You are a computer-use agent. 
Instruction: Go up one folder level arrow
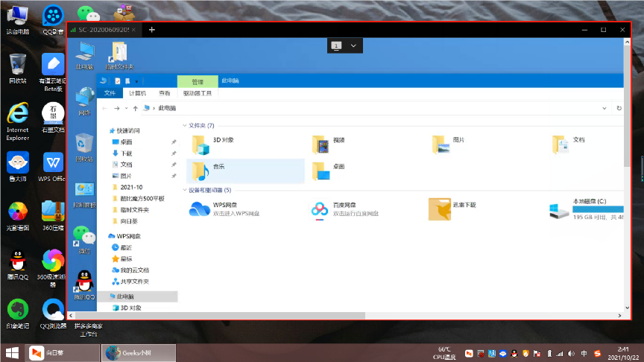click(135, 108)
